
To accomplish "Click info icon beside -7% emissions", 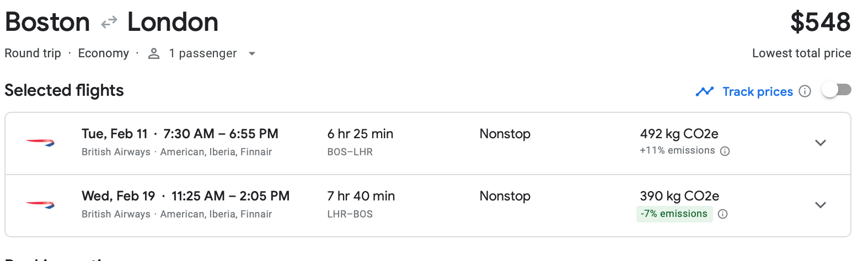I will (723, 214).
